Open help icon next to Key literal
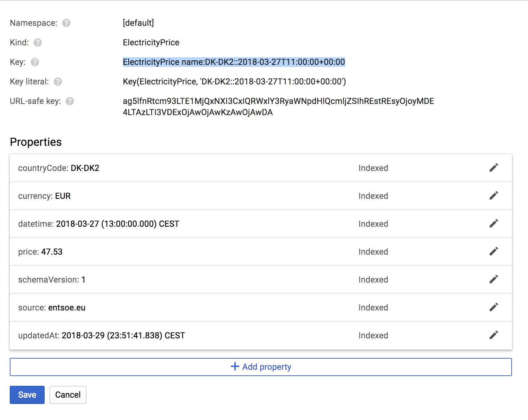 (x=58, y=82)
